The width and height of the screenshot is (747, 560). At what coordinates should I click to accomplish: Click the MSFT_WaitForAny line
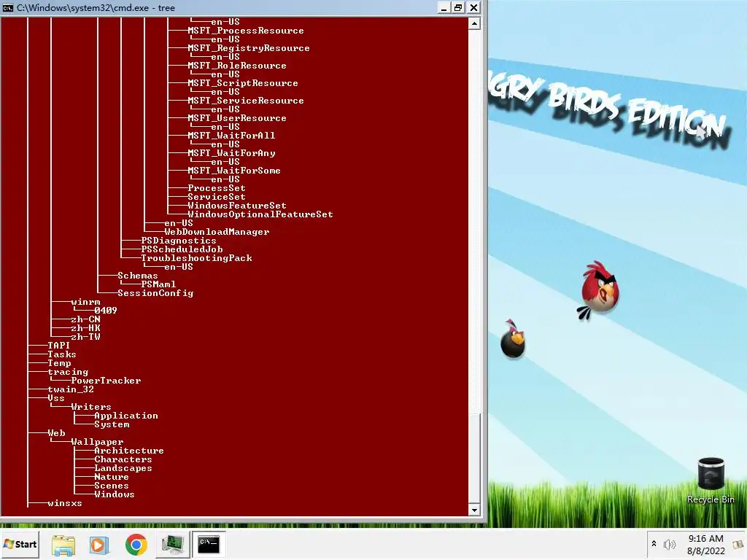click(231, 153)
